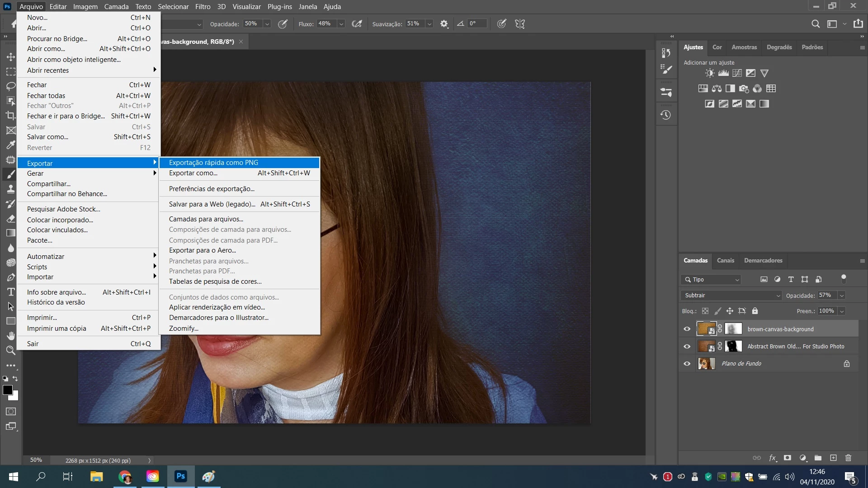Hide the Plano de Fundo layer
868x488 pixels.
point(687,364)
